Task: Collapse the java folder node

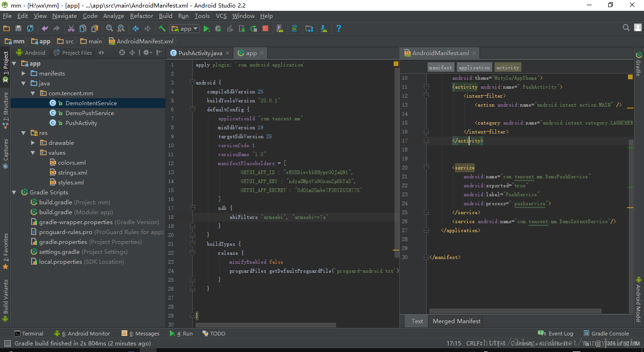Action: click(24, 84)
